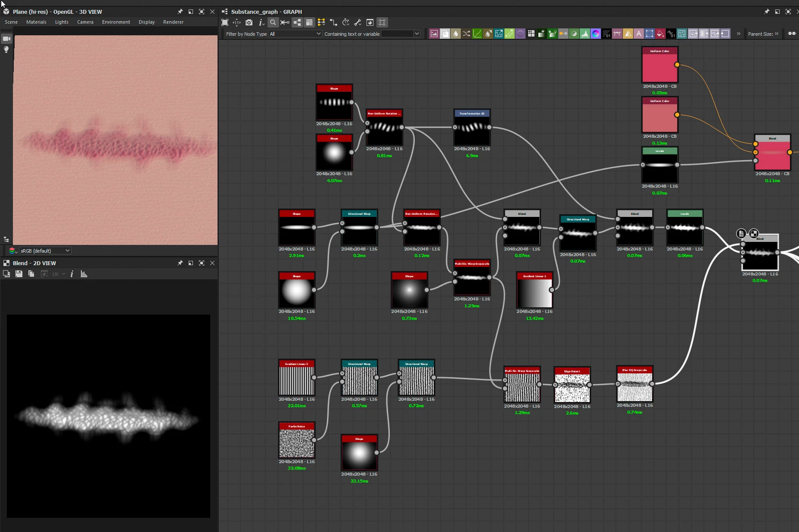Add a Directional Warp node from toolbar
The width and height of the screenshot is (799, 532).
tap(499, 34)
